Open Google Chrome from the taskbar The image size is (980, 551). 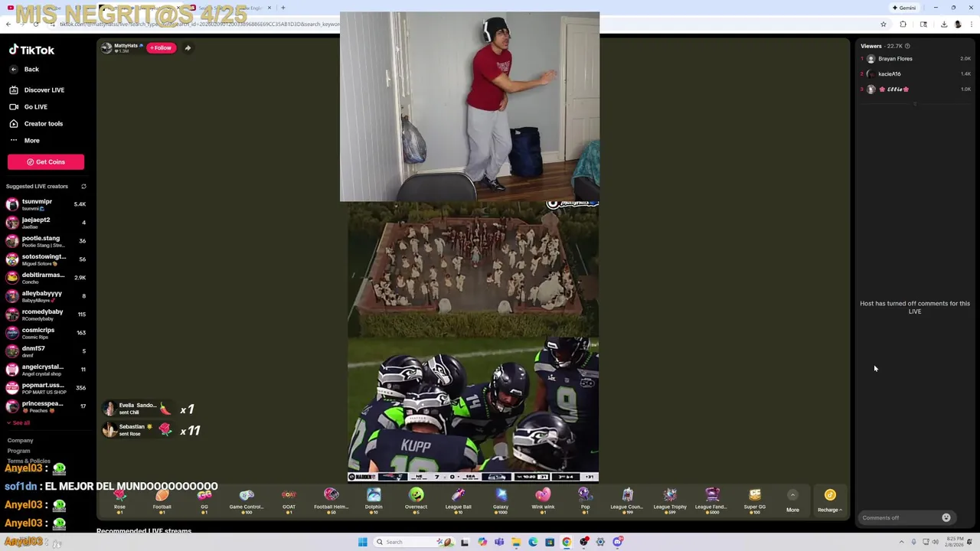click(567, 542)
